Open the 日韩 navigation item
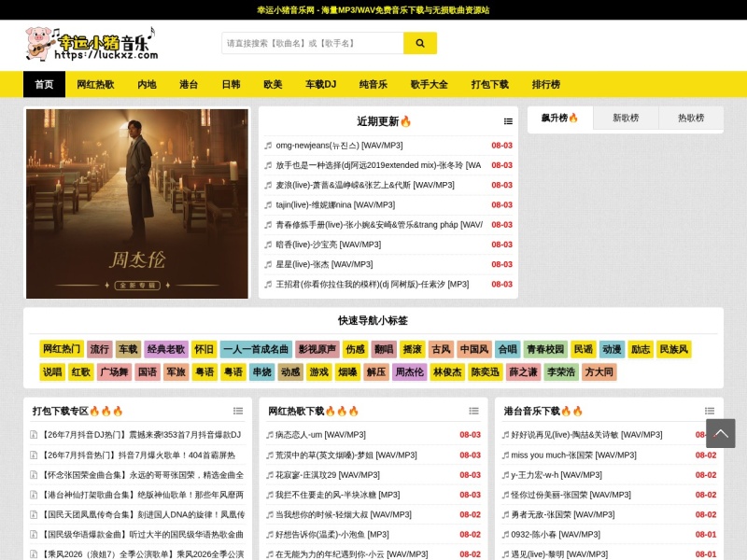This screenshot has width=747, height=560. click(231, 84)
